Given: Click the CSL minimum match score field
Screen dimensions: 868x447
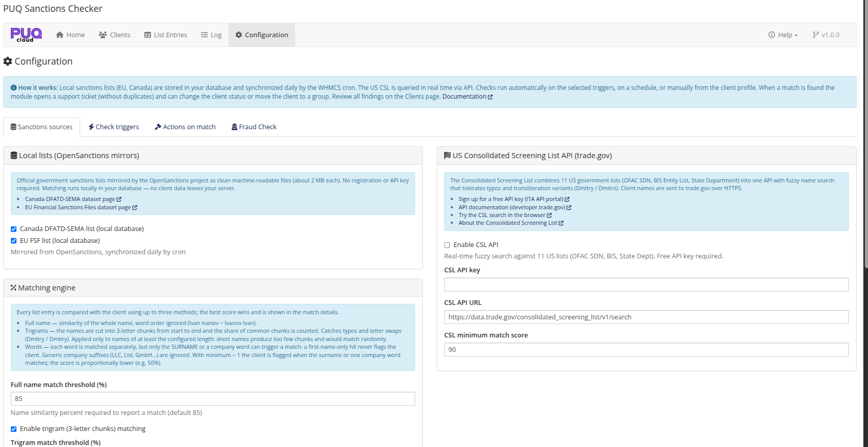Looking at the screenshot, I should click(646, 349).
